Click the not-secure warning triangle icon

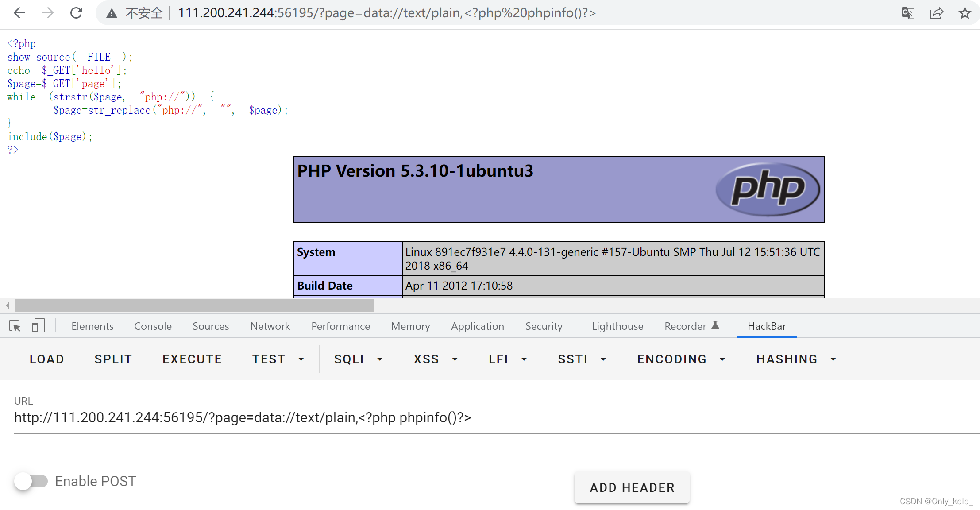point(112,13)
